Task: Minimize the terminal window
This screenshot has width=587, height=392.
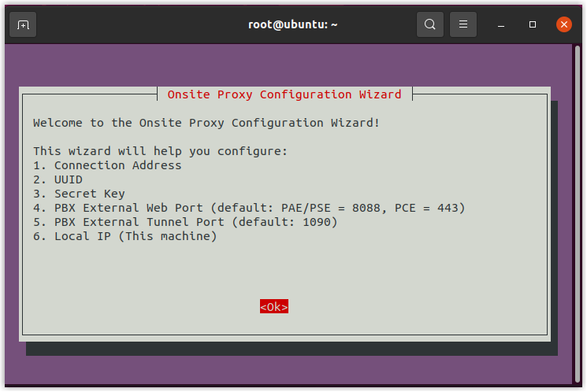Action: pyautogui.click(x=501, y=24)
